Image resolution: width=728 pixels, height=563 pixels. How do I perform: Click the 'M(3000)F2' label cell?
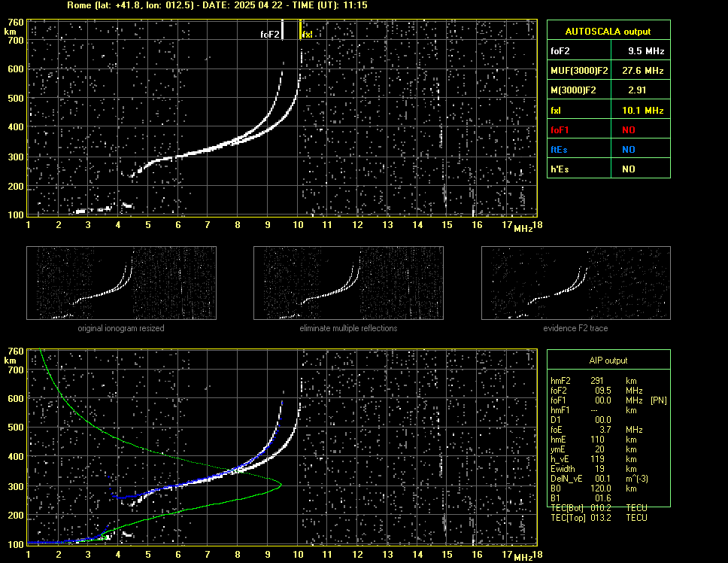tap(579, 90)
